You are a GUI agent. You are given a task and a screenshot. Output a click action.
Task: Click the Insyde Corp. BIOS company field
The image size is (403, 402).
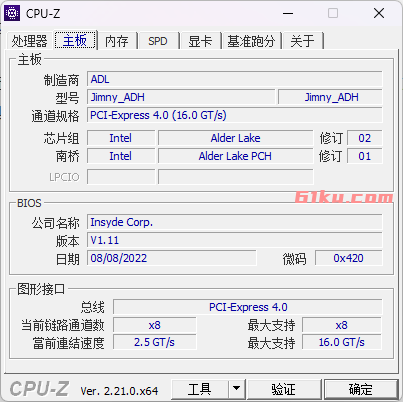click(235, 222)
